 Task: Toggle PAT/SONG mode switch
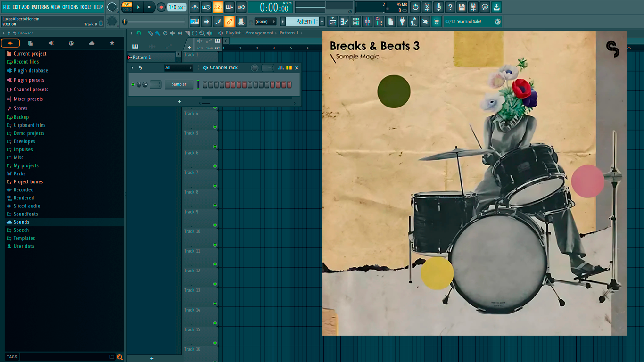click(x=127, y=7)
